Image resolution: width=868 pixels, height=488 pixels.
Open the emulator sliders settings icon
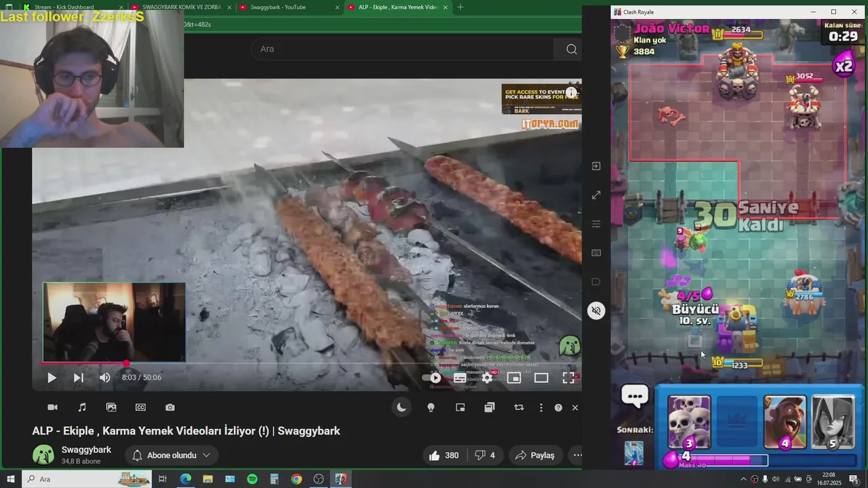point(596,224)
